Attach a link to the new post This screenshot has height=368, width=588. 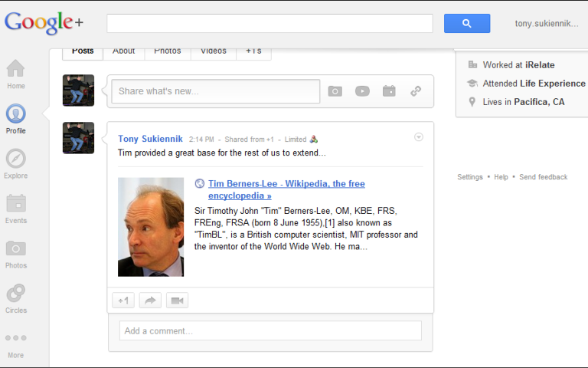(416, 91)
